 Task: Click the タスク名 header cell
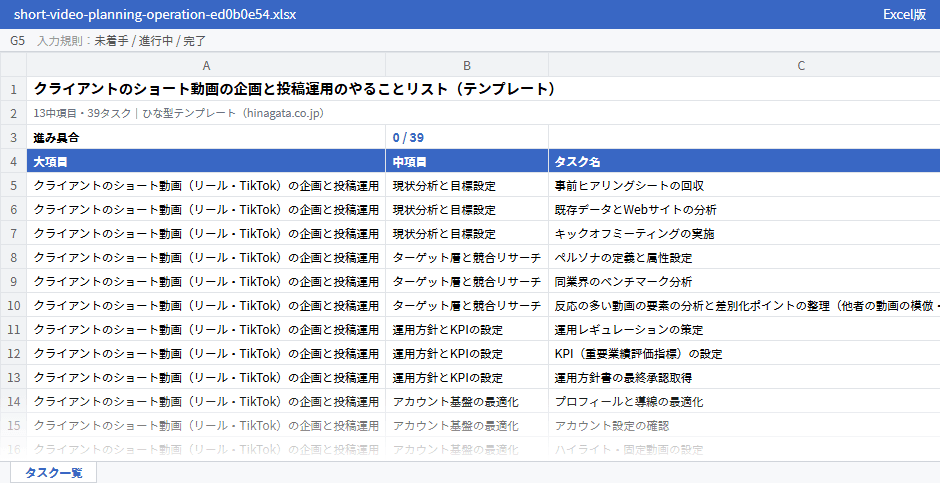pyautogui.click(x=744, y=161)
